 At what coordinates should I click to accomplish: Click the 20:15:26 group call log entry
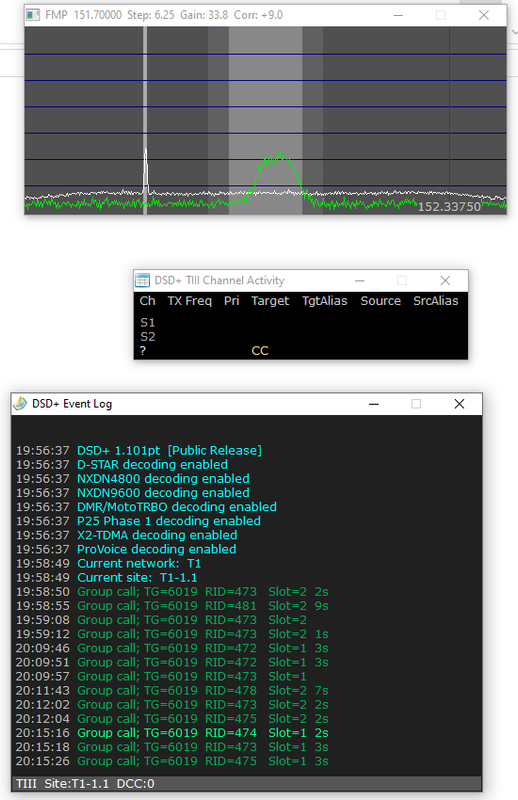pyautogui.click(x=172, y=761)
